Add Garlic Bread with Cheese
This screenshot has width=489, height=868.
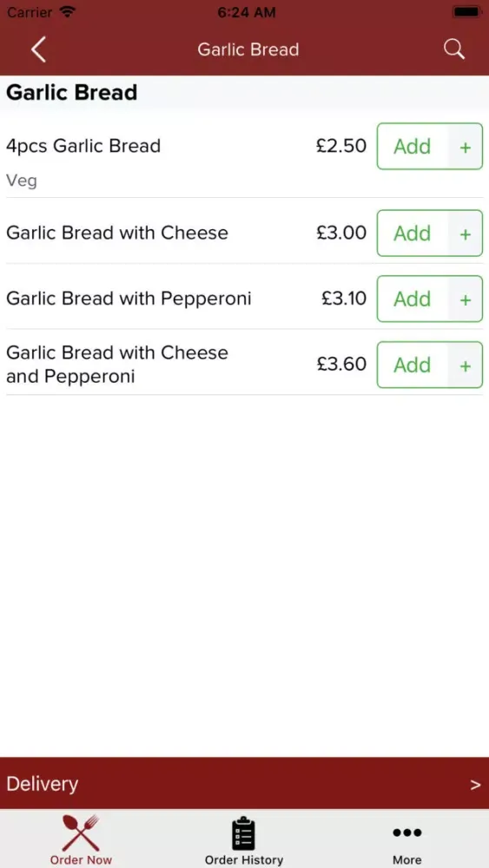tap(412, 233)
